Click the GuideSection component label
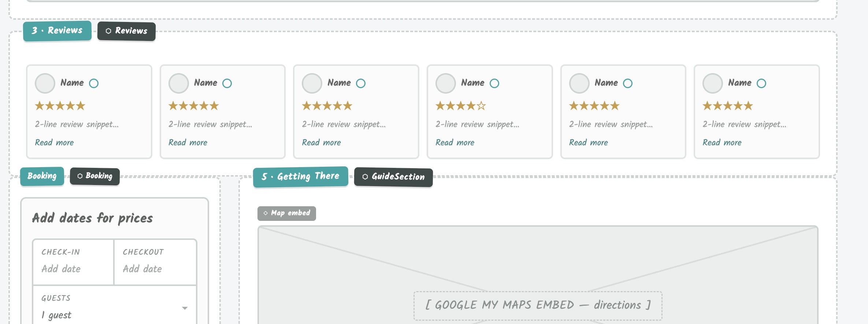868x324 pixels. point(393,177)
